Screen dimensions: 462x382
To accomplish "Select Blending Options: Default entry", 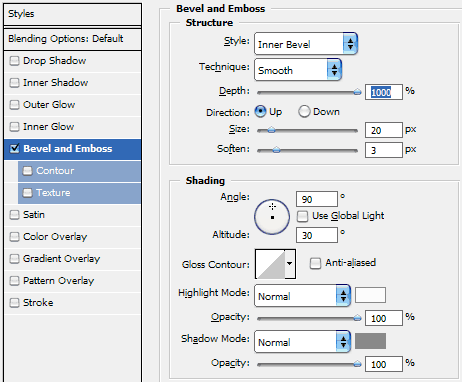I will click(x=73, y=39).
